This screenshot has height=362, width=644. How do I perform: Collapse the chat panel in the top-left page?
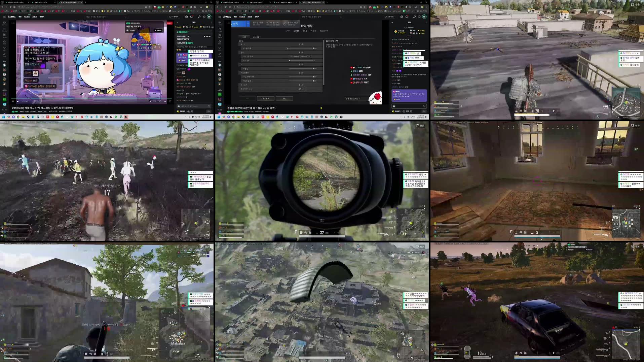coord(176,23)
